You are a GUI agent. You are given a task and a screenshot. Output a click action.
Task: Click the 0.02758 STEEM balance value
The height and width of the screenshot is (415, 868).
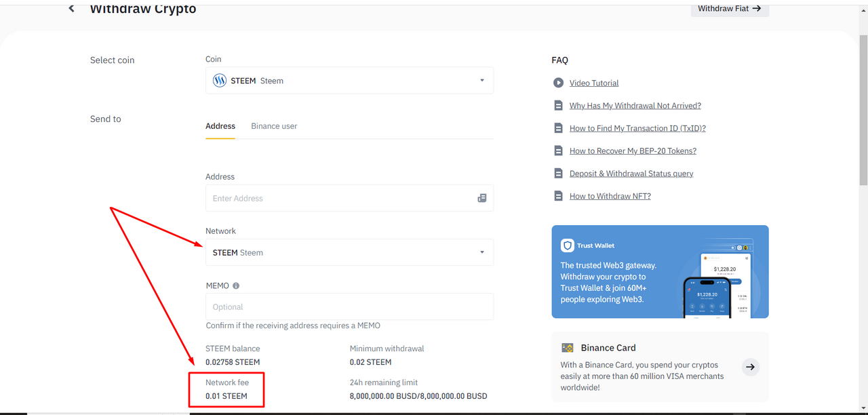point(233,362)
